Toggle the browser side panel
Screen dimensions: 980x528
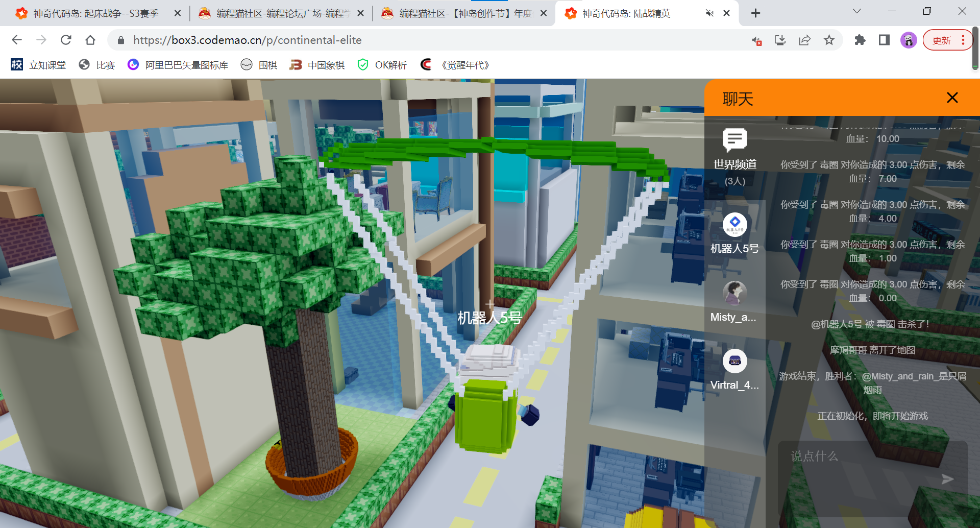click(x=884, y=40)
